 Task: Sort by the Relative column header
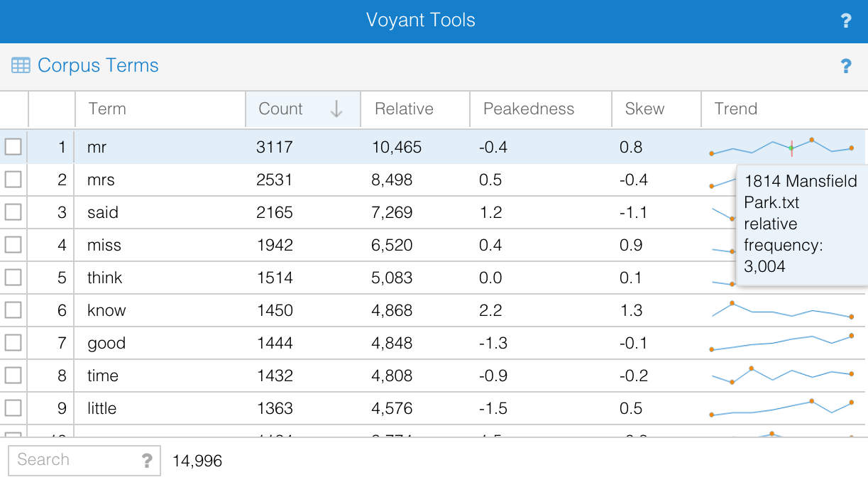click(x=404, y=109)
